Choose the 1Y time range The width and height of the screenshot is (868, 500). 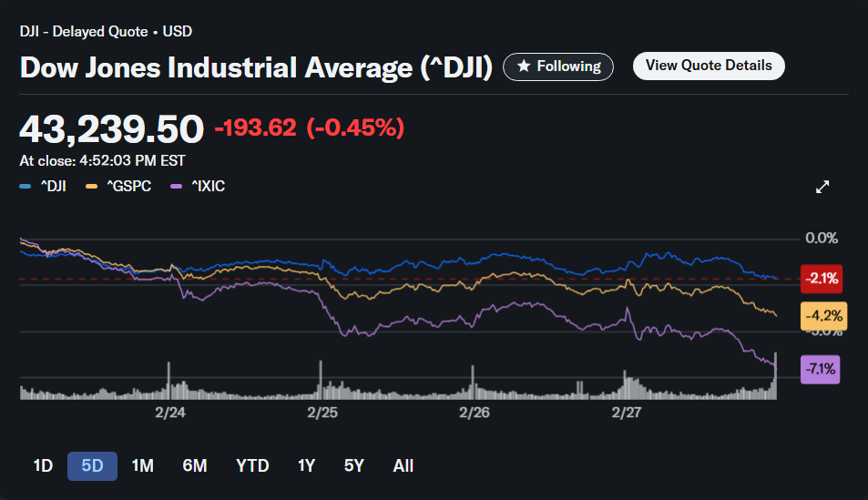[307, 466]
